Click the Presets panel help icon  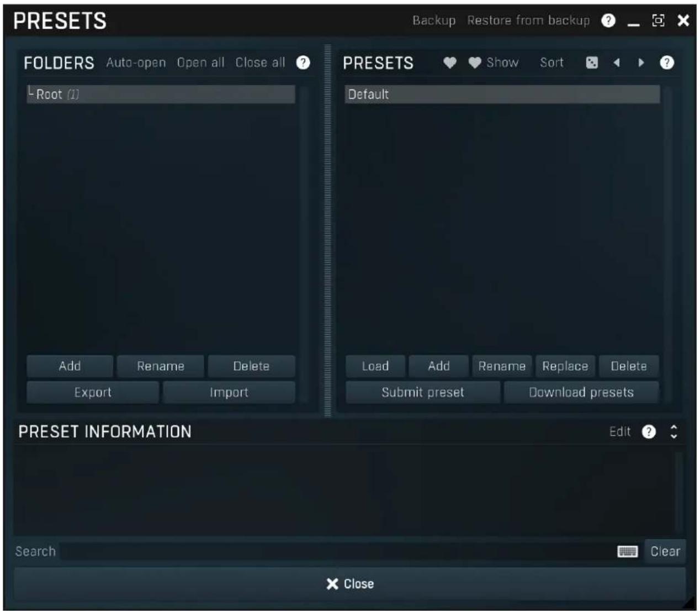click(667, 62)
